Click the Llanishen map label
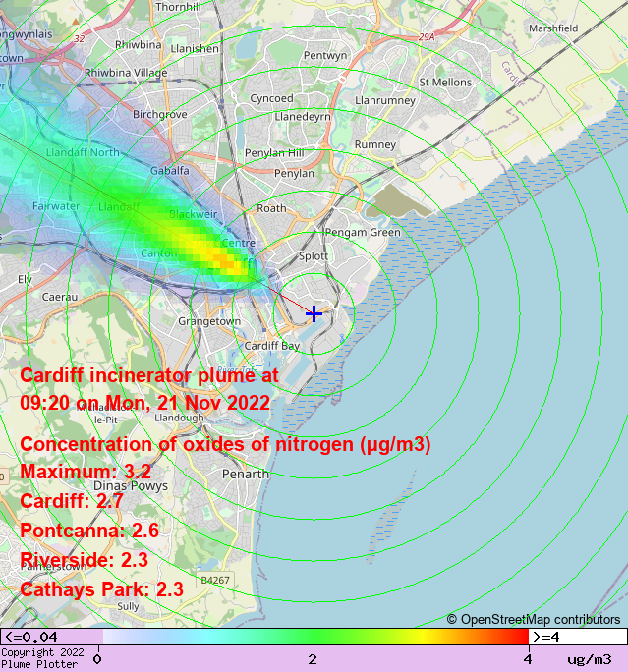The width and height of the screenshot is (628, 672). (195, 49)
